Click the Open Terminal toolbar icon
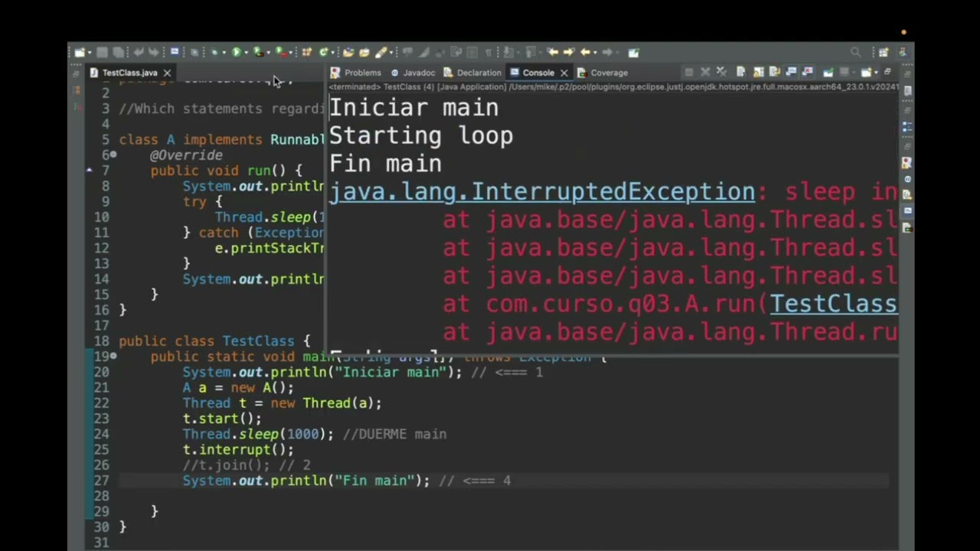The image size is (980, 551). point(175,52)
